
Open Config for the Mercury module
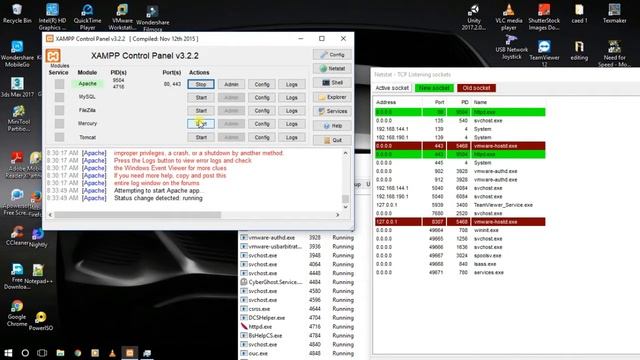pyautogui.click(x=262, y=124)
